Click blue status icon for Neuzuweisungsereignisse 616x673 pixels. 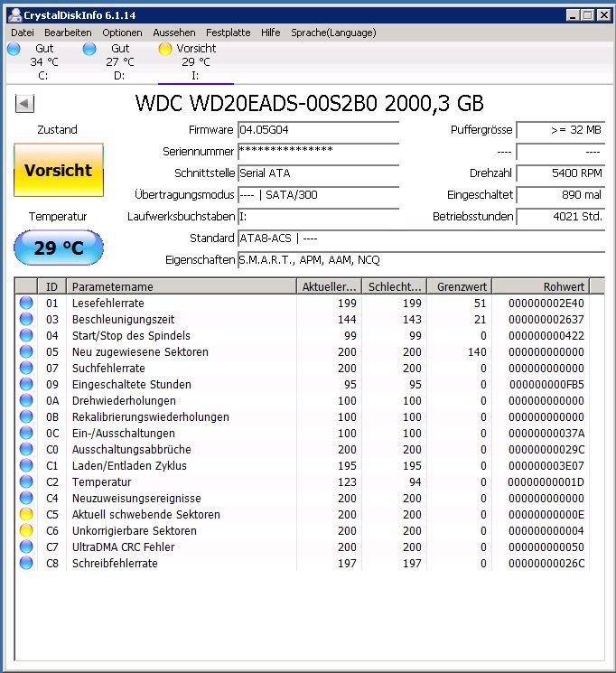[x=26, y=498]
